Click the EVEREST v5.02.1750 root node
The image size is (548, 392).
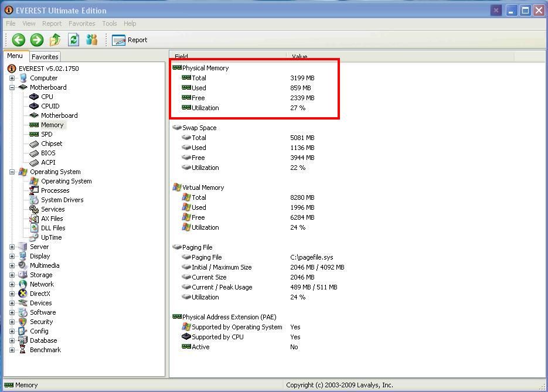49,69
